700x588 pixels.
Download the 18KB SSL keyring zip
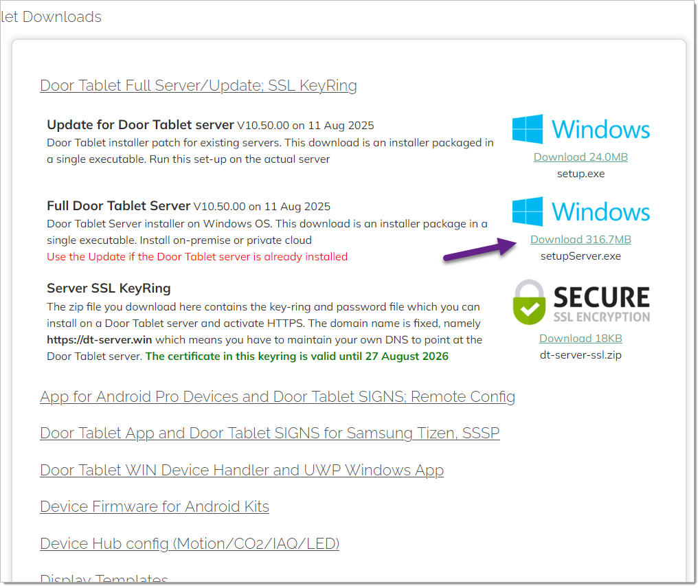580,338
